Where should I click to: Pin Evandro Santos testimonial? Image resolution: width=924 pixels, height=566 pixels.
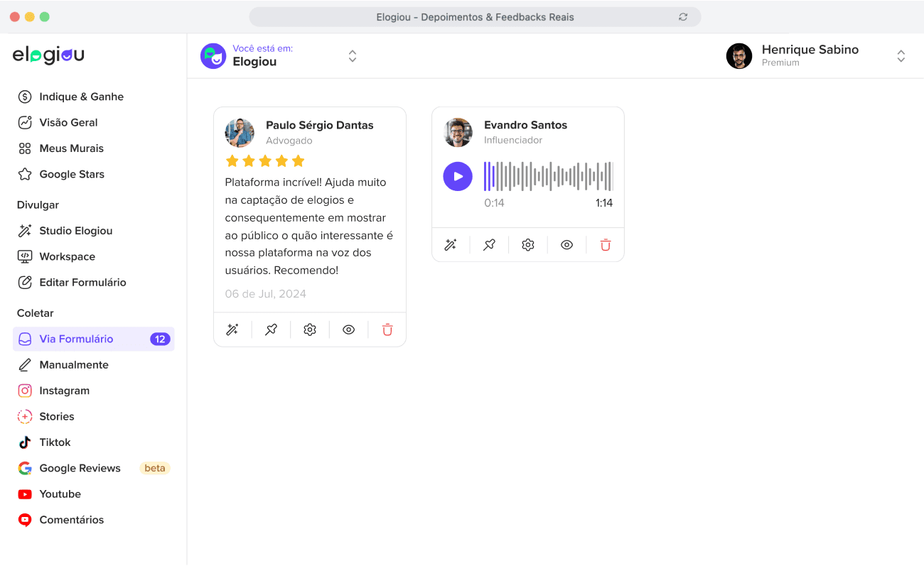[x=489, y=245]
